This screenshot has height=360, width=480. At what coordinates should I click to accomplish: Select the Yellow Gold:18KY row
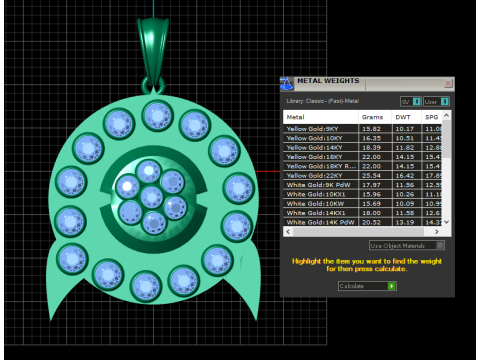(363, 157)
